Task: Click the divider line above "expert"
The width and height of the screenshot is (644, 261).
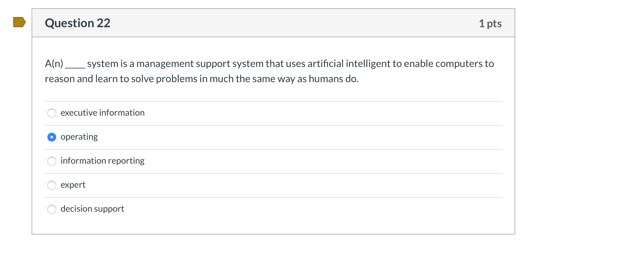Action: point(271,173)
